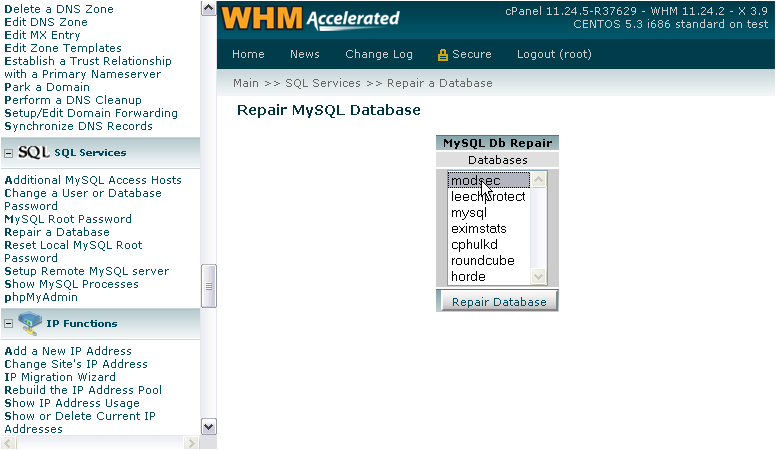Open Delete a DNS Zone link
776x450 pixels.
click(x=59, y=9)
